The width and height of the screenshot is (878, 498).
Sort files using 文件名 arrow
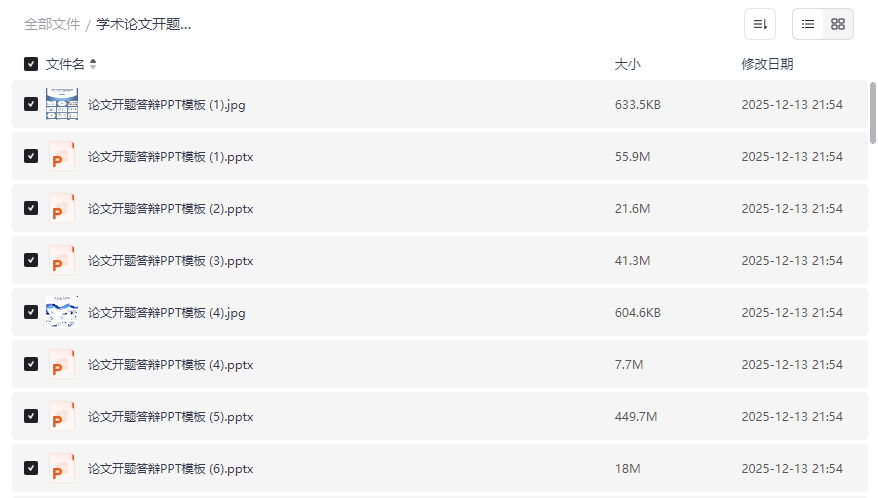click(93, 64)
